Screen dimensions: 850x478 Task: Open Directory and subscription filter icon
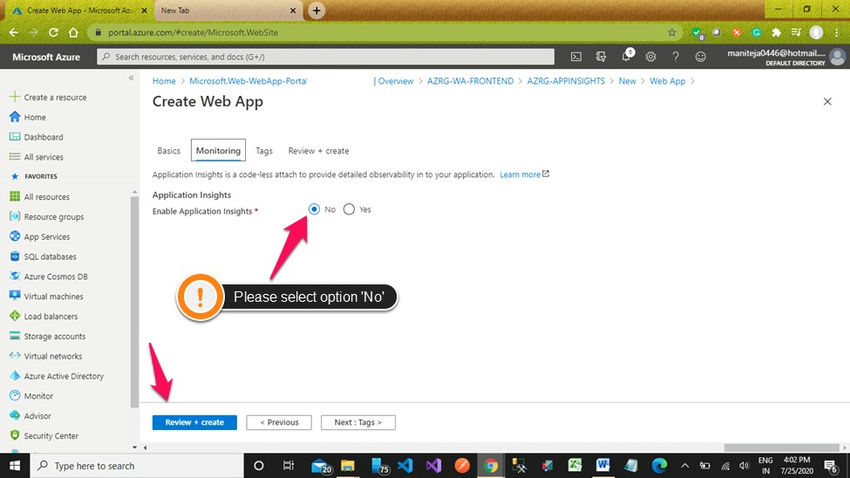pos(601,56)
